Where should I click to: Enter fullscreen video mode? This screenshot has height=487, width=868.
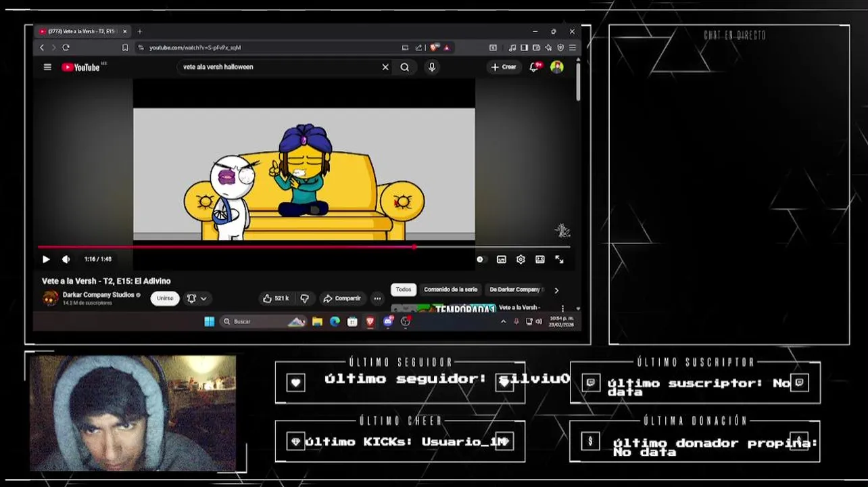(560, 259)
